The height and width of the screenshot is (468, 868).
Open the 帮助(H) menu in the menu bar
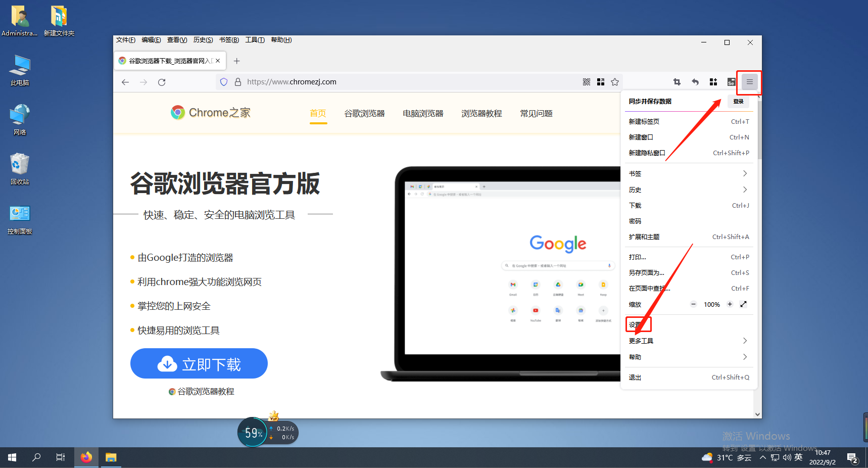(281, 40)
